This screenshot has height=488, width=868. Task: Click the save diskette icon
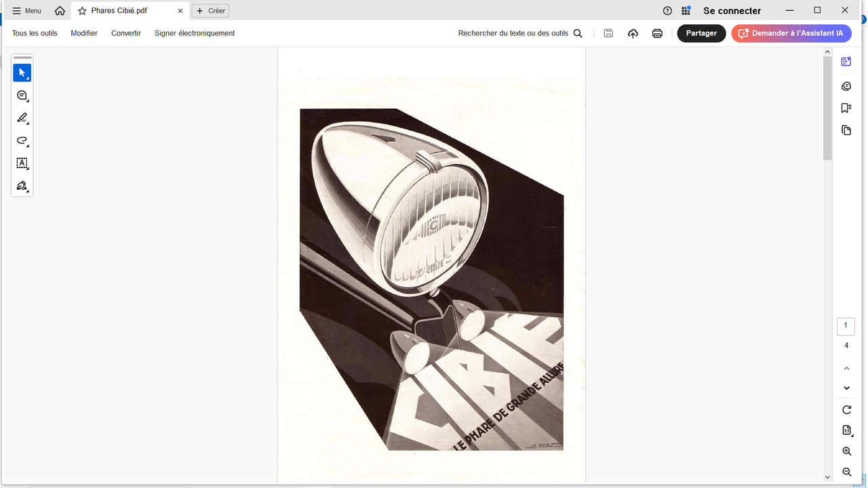point(608,33)
